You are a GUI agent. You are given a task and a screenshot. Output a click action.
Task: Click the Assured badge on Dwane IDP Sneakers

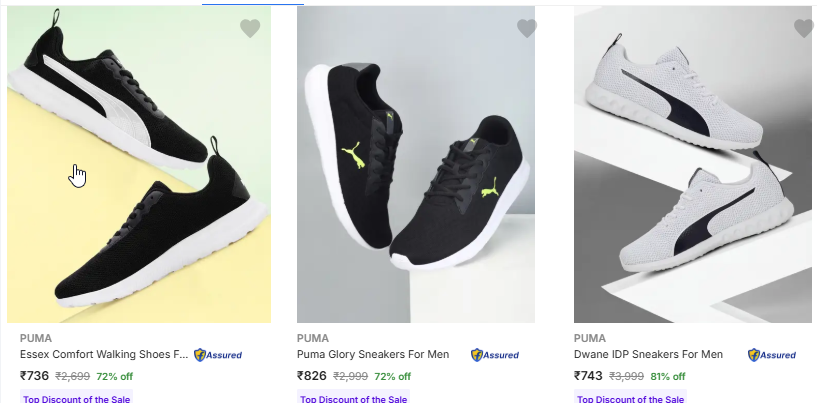(772, 355)
